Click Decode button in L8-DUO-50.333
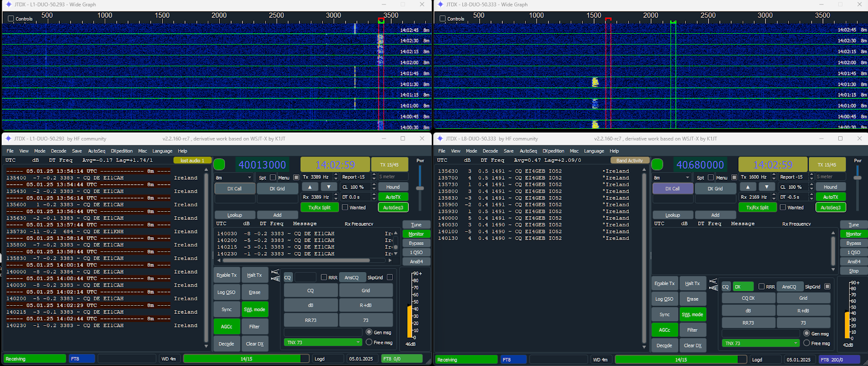Image resolution: width=868 pixels, height=366 pixels. [665, 345]
